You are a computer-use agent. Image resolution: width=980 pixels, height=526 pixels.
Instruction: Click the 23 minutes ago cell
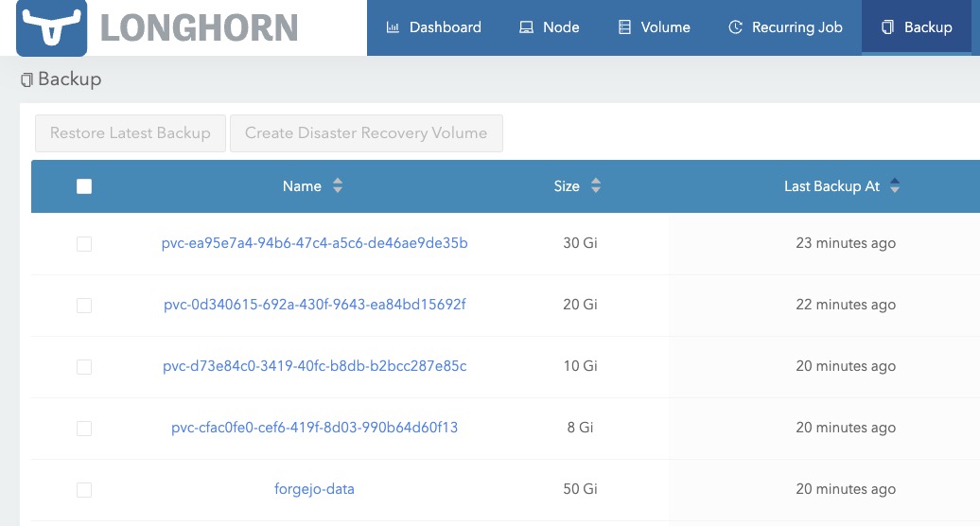click(846, 243)
